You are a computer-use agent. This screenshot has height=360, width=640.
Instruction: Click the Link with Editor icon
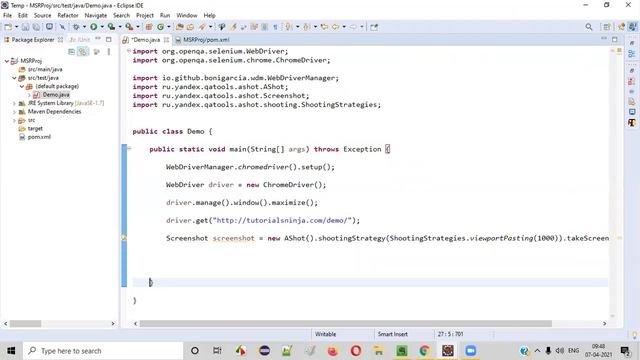[x=83, y=52]
